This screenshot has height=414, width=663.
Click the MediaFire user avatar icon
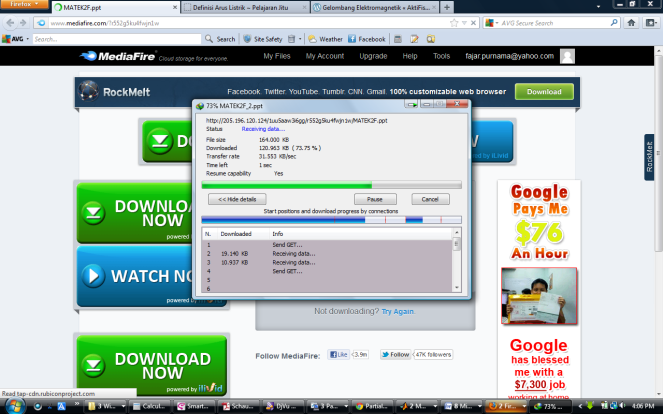pos(567,56)
